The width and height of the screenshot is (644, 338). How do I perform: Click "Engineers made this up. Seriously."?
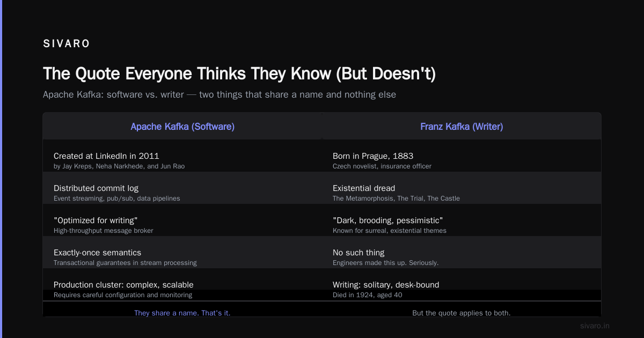tap(386, 263)
